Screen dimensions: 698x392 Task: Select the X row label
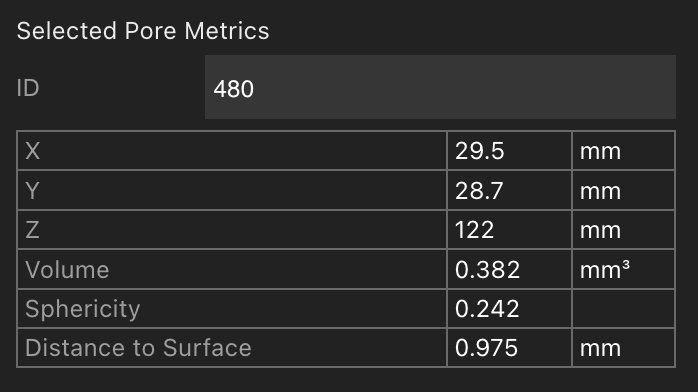(232, 151)
